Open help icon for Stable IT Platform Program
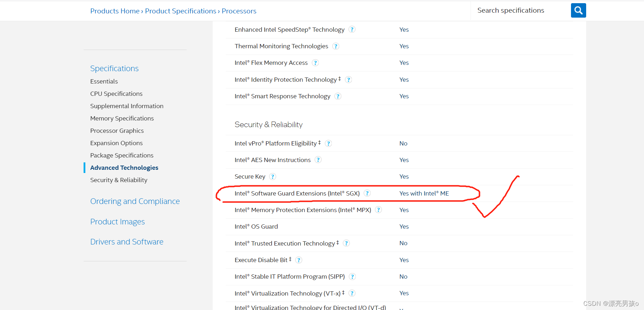 click(x=352, y=277)
